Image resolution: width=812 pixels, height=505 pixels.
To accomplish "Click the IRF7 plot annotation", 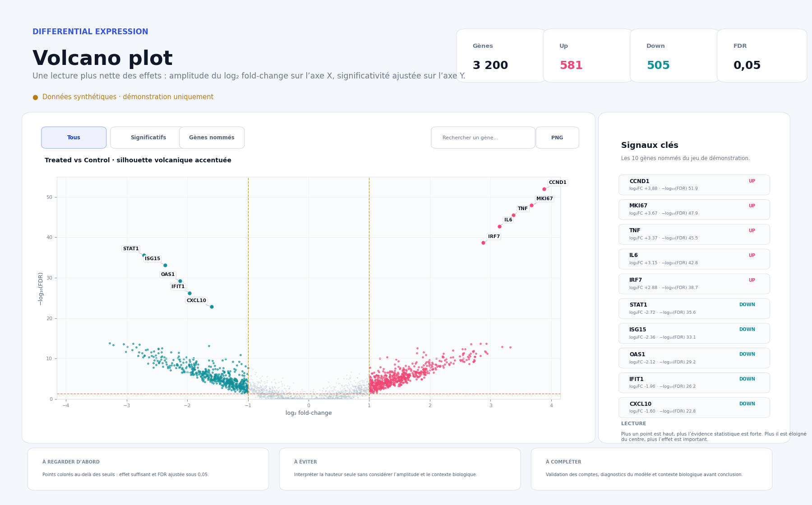I will [x=494, y=237].
